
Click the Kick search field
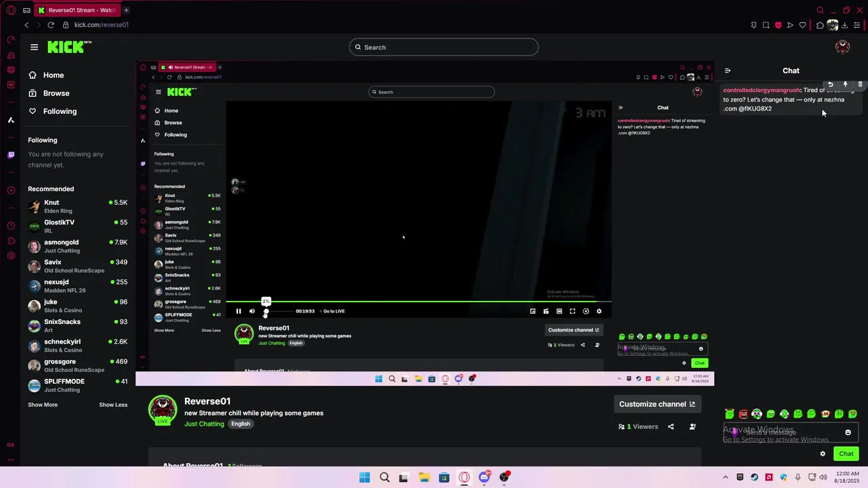(443, 47)
